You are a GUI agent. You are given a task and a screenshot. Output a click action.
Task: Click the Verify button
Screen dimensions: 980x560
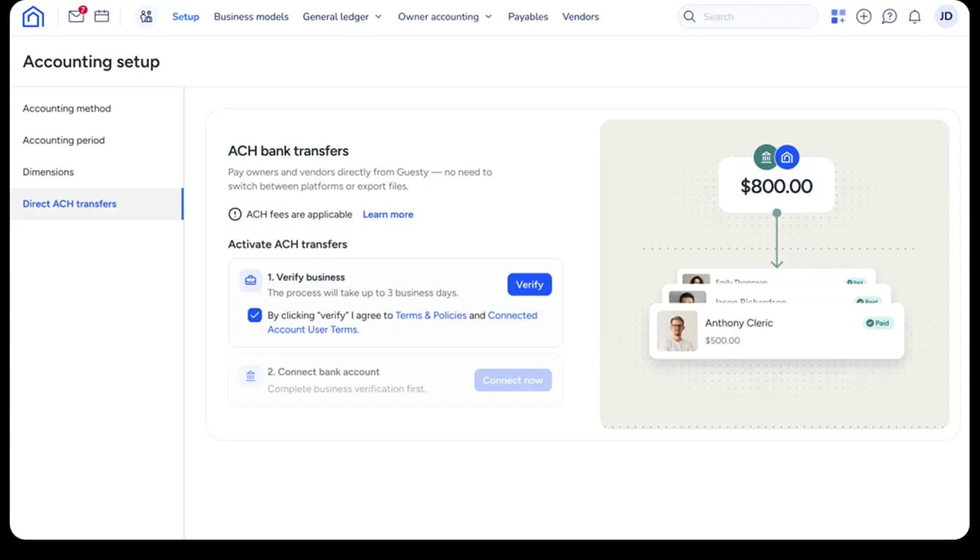530,285
